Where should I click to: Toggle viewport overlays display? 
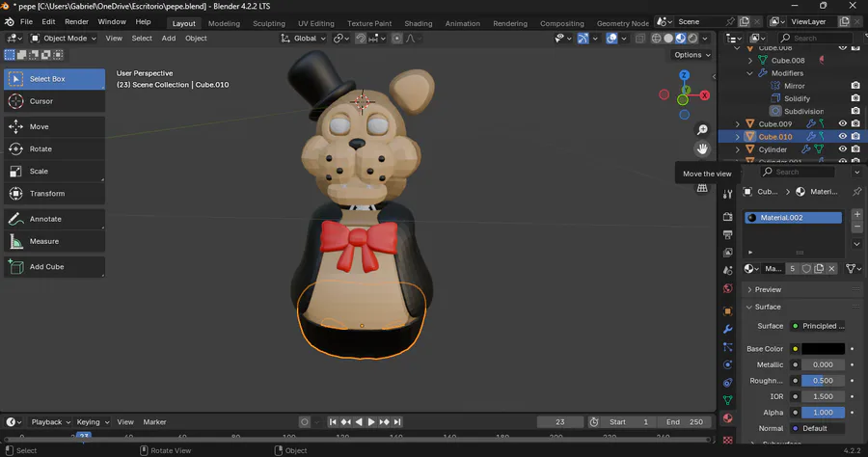[611, 39]
